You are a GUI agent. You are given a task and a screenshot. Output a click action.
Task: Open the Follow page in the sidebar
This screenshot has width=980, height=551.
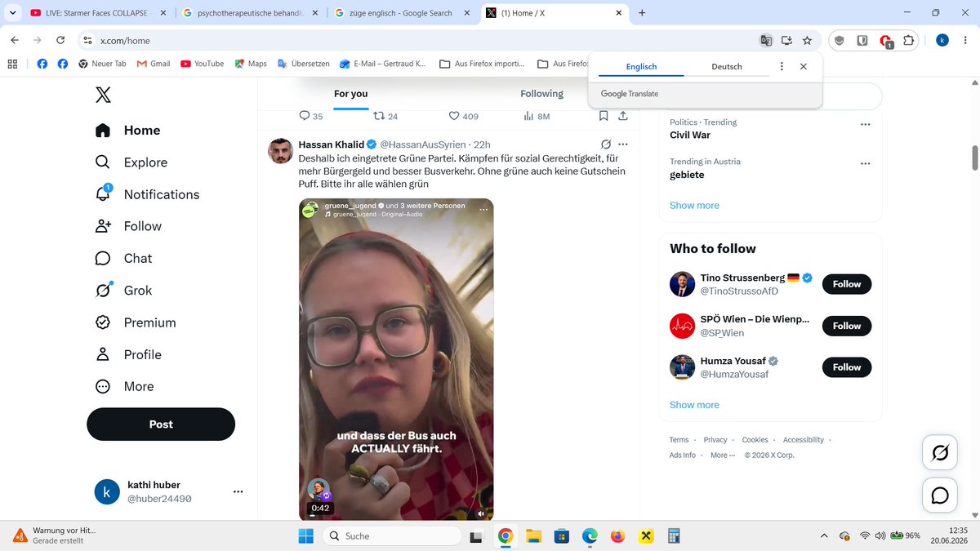[128, 226]
